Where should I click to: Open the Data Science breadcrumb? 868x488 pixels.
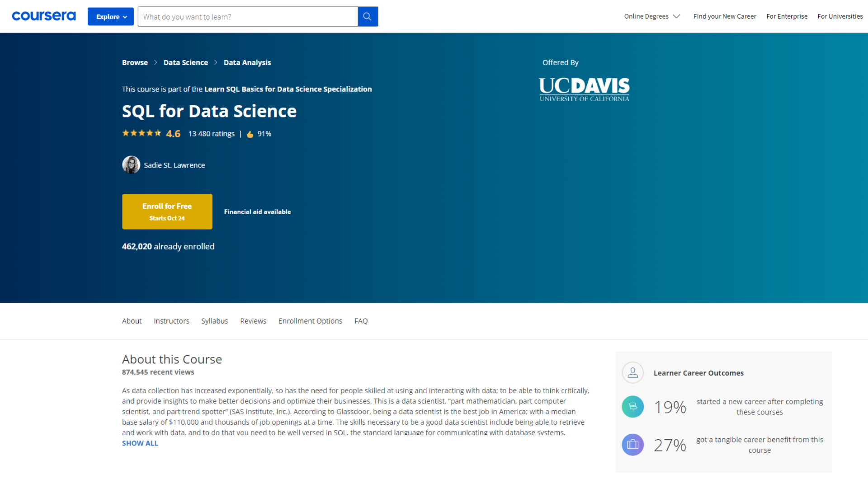click(186, 62)
